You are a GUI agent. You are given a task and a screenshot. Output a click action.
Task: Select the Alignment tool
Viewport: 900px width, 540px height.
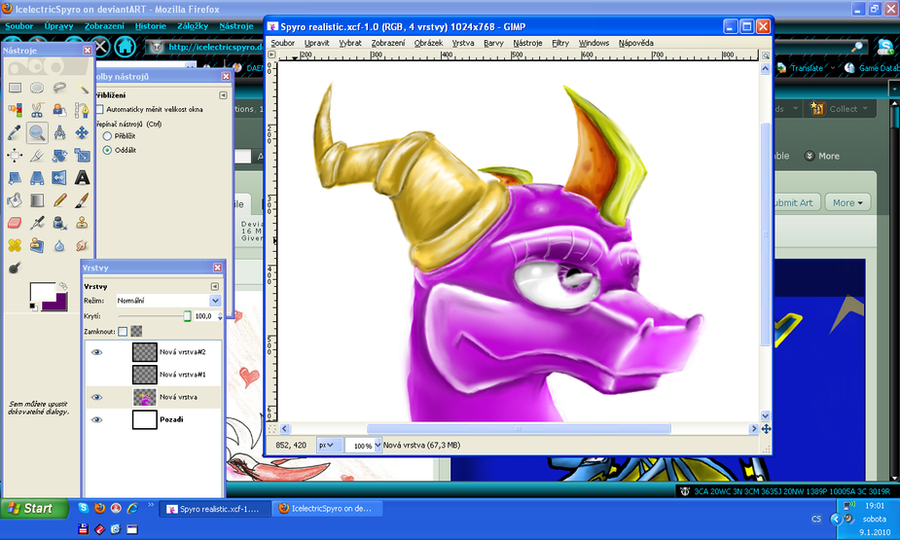coord(15,156)
